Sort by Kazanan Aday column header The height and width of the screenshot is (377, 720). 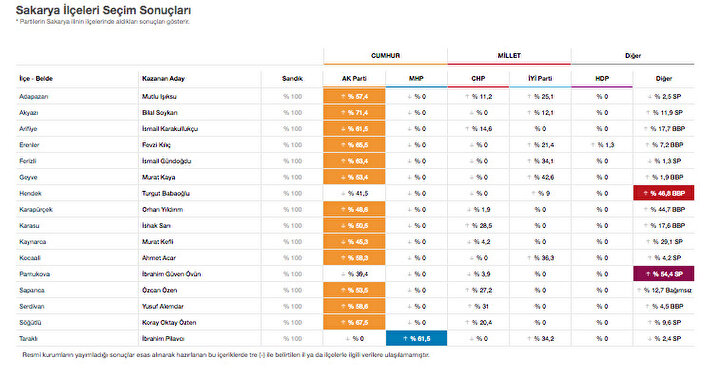(163, 79)
